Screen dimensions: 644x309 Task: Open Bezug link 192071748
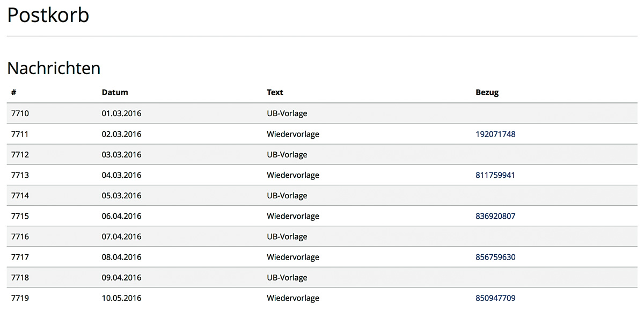[x=495, y=134]
